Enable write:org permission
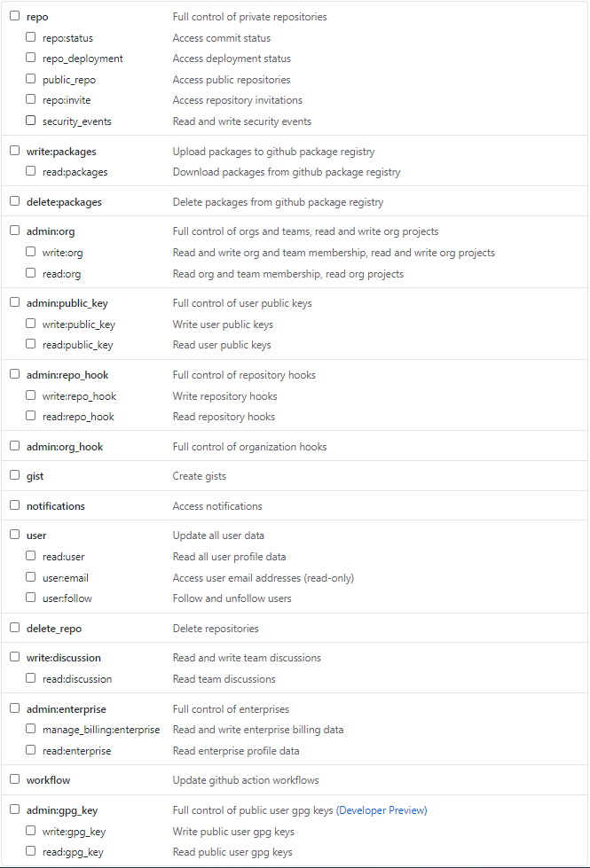This screenshot has height=868, width=590. (30, 251)
